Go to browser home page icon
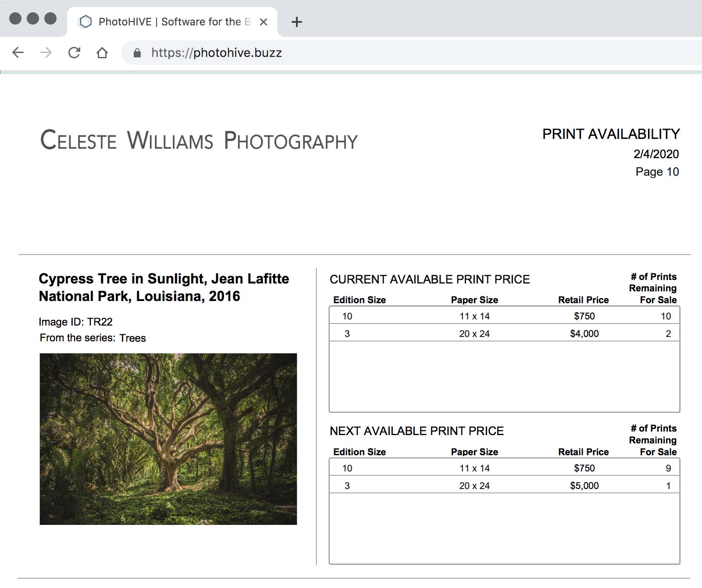This screenshot has height=588, width=702. [x=102, y=53]
